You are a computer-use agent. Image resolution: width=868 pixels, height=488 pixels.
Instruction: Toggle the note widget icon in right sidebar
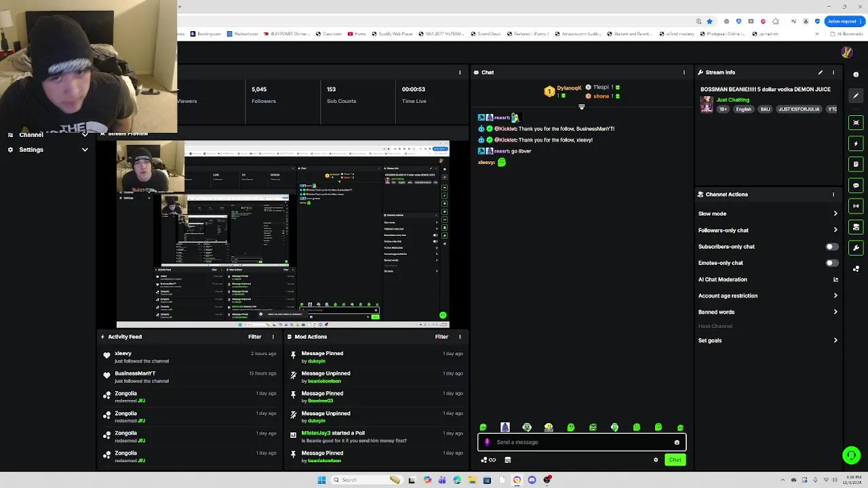(856, 164)
